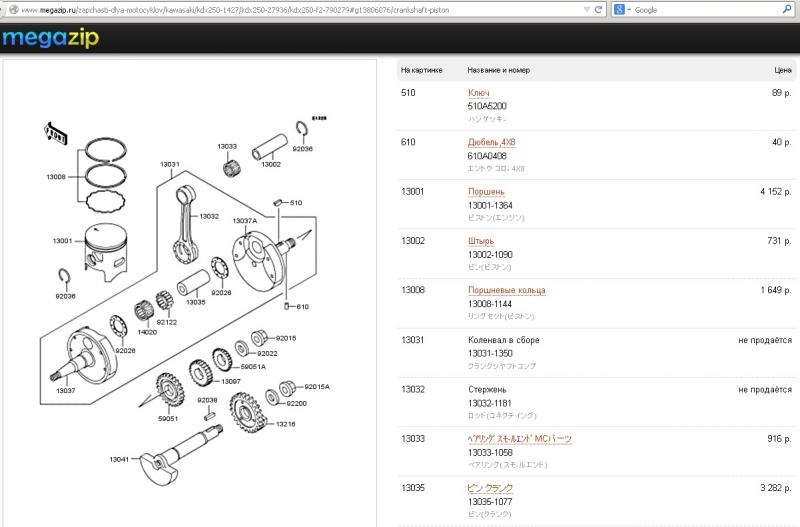This screenshot has width=800, height=527.
Task: Reload the page with the refresh icon
Action: point(598,9)
